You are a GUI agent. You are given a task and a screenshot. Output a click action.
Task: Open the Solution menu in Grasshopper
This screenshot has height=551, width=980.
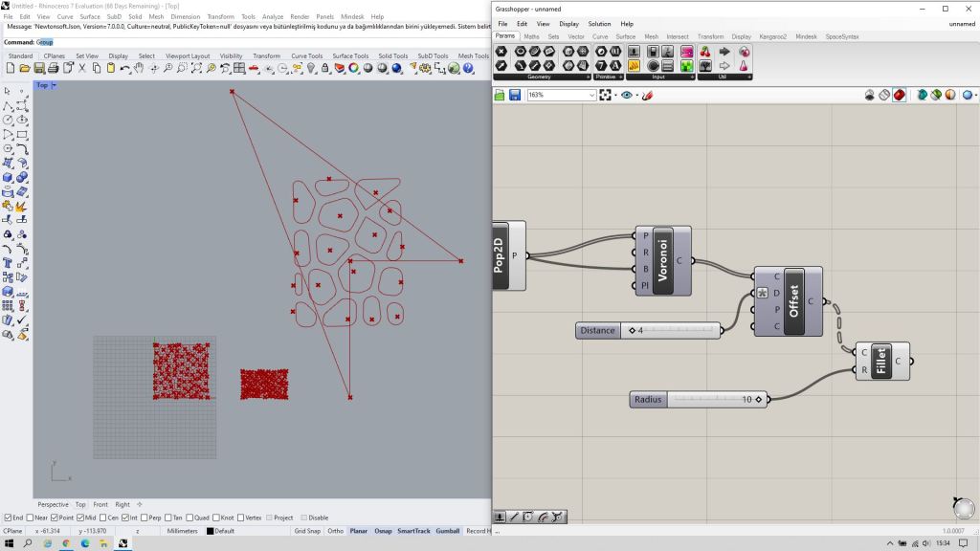[599, 24]
